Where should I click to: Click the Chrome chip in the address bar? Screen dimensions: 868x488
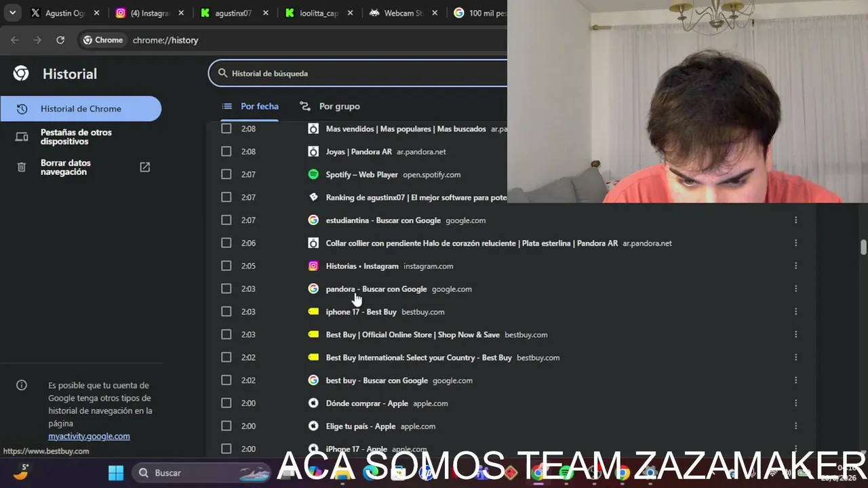coord(103,40)
